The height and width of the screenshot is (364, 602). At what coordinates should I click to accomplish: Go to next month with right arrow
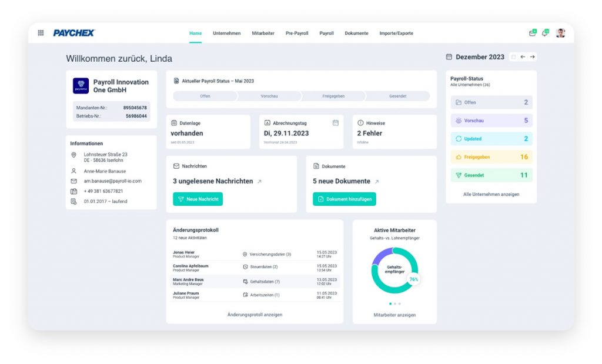[532, 57]
